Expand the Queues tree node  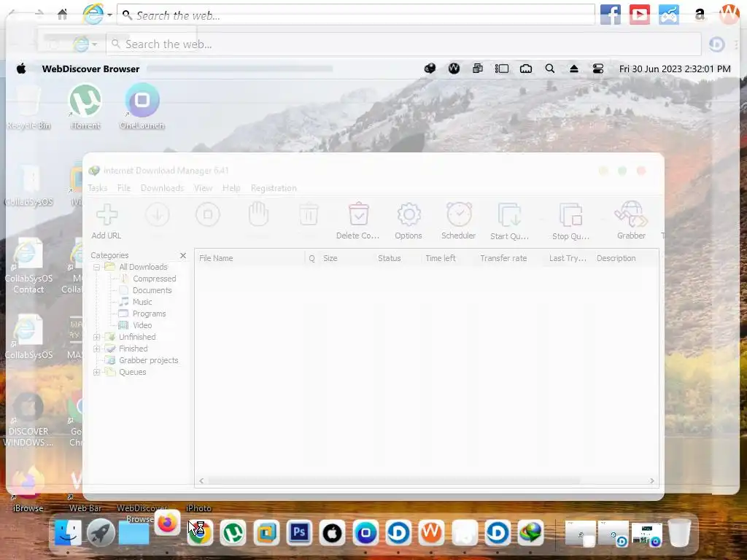click(x=97, y=372)
